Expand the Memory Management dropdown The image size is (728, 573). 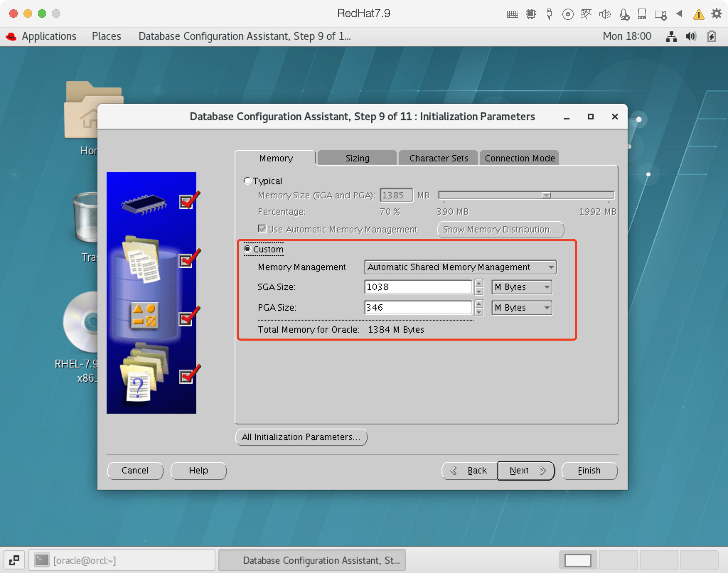460,267
